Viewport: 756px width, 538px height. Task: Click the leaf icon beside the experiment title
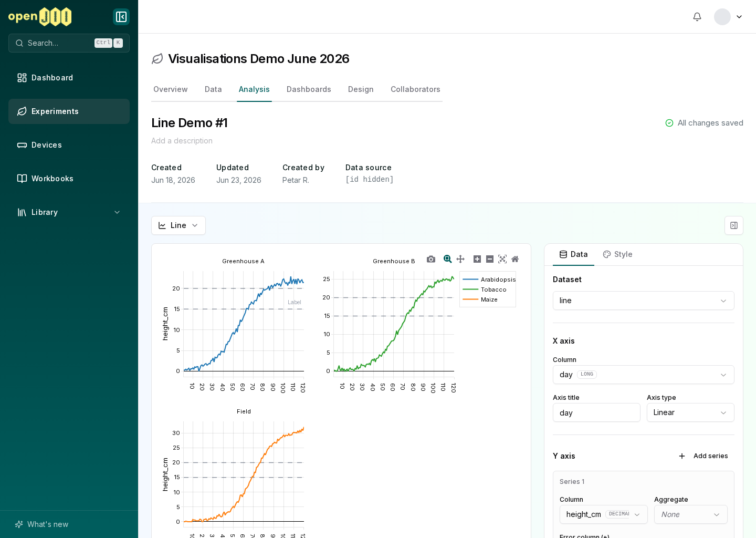[157, 59]
